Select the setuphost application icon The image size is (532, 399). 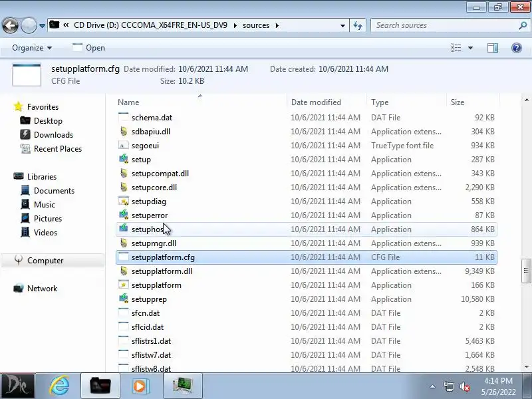coord(124,229)
